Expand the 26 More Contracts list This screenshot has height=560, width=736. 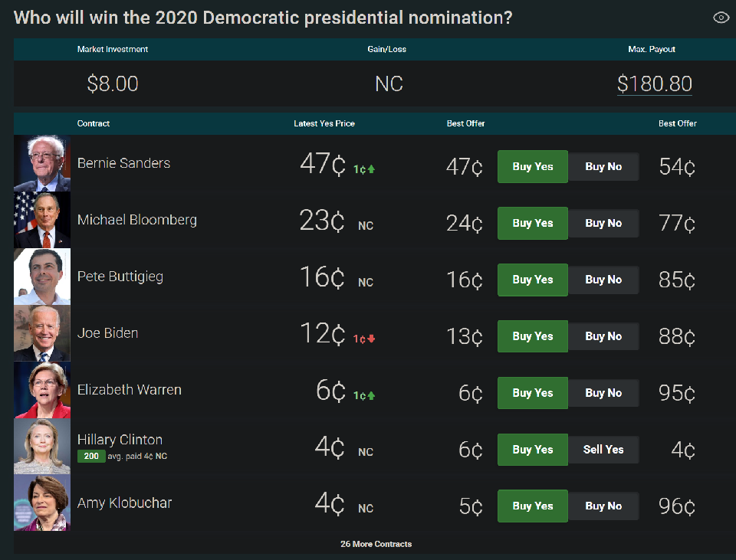pyautogui.click(x=376, y=544)
